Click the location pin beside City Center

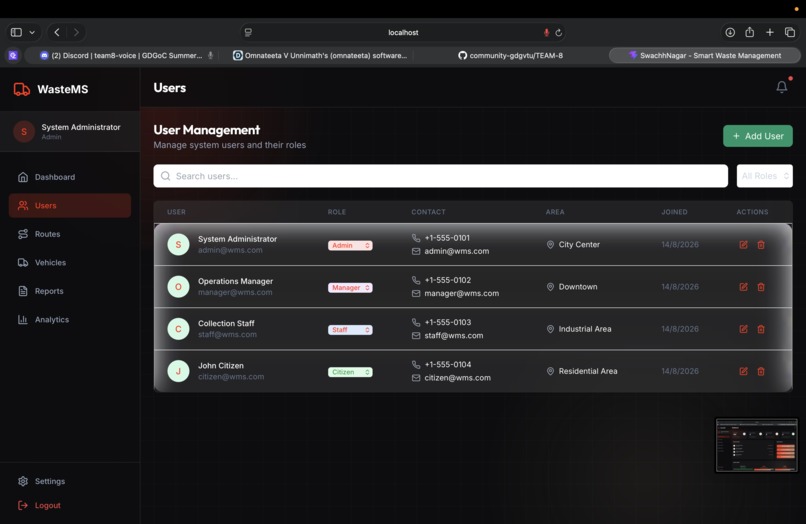(x=550, y=245)
